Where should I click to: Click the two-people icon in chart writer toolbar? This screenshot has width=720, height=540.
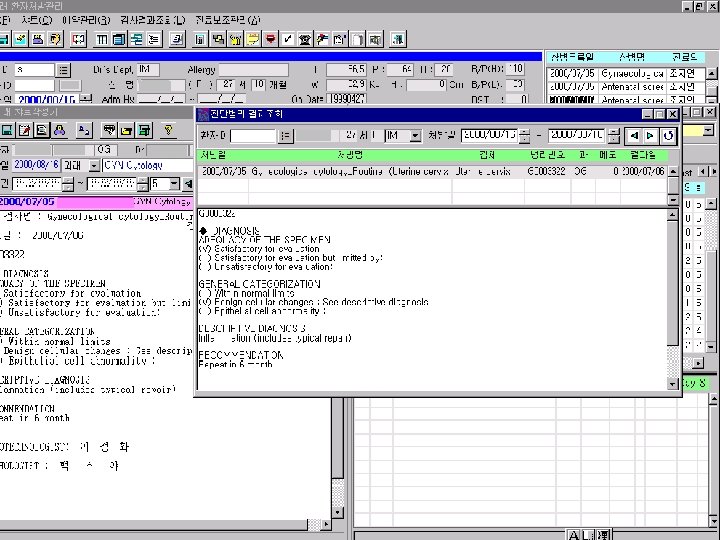[x=60, y=130]
